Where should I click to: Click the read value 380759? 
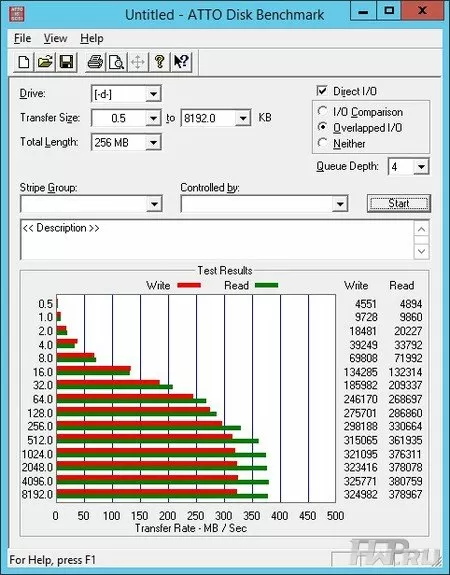[x=405, y=481]
